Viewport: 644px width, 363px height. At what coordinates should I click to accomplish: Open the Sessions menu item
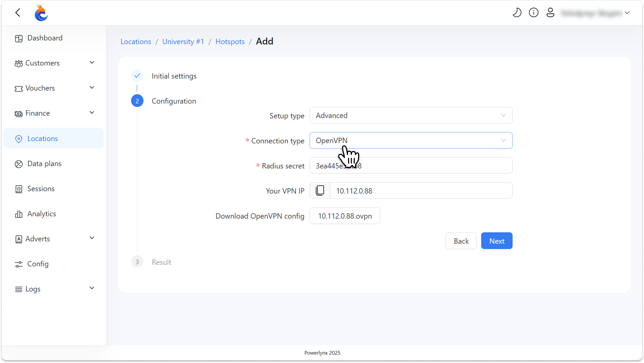click(53, 189)
